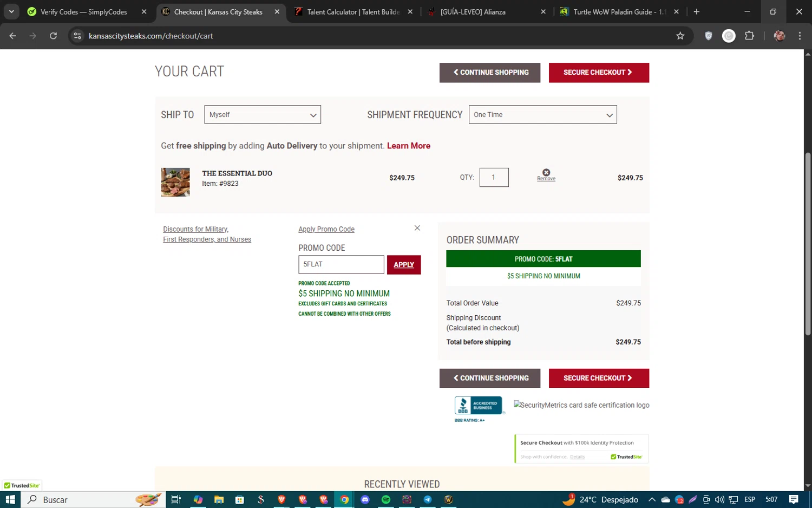Click the green Promo Code: 5FLAT banner
This screenshot has height=508, width=812.
point(543,259)
